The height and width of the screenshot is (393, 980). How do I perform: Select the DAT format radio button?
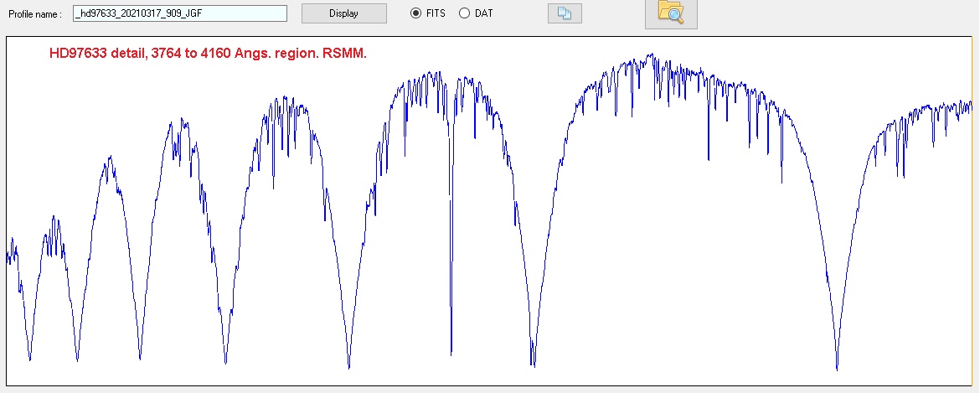pyautogui.click(x=465, y=13)
